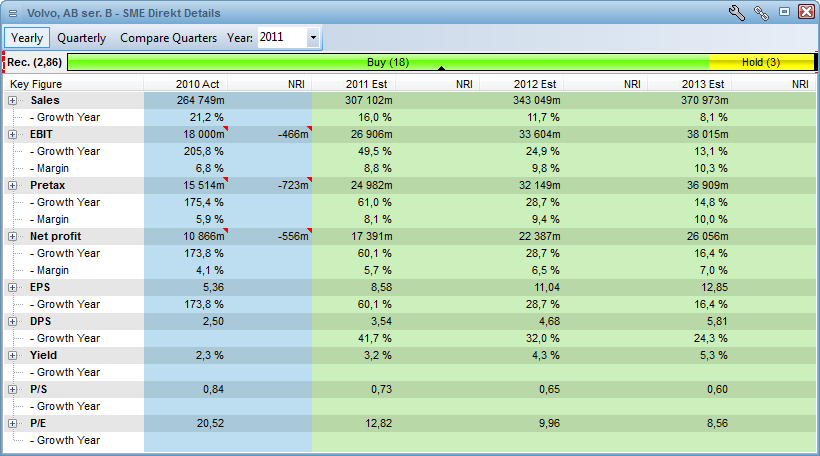Switch to the Yearly view
The width and height of the screenshot is (820, 456).
click(x=27, y=37)
